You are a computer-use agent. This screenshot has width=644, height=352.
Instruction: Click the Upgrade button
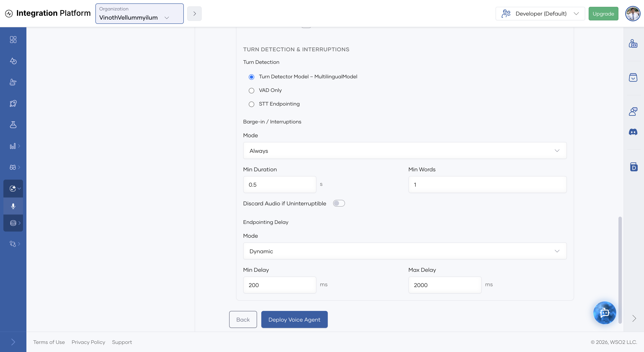(603, 13)
